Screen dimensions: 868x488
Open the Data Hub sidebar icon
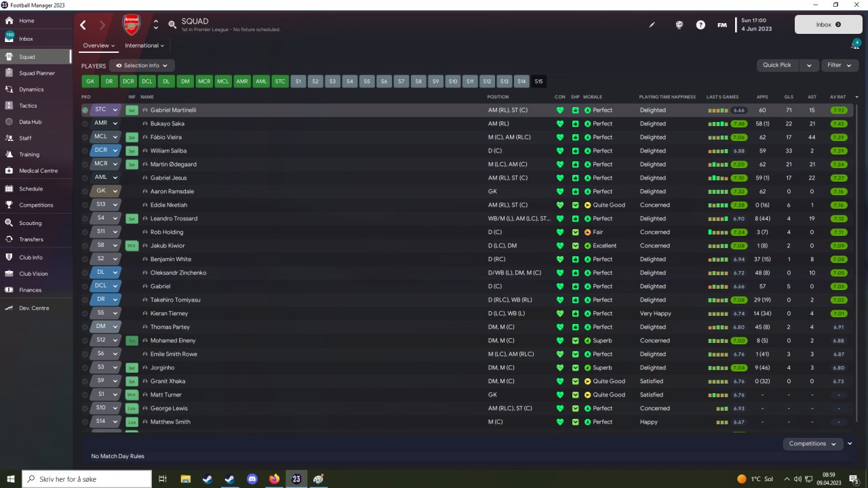9,122
